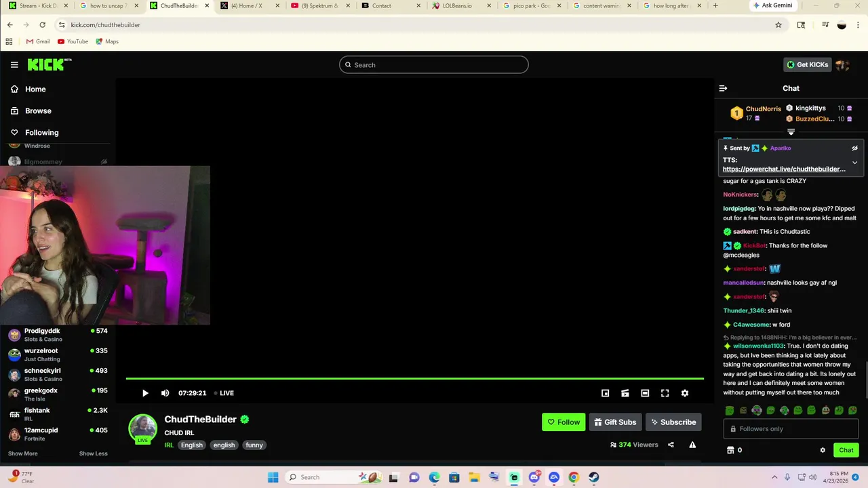Enable picture-in-picture mini player
The width and height of the screenshot is (868, 488).
(605, 393)
